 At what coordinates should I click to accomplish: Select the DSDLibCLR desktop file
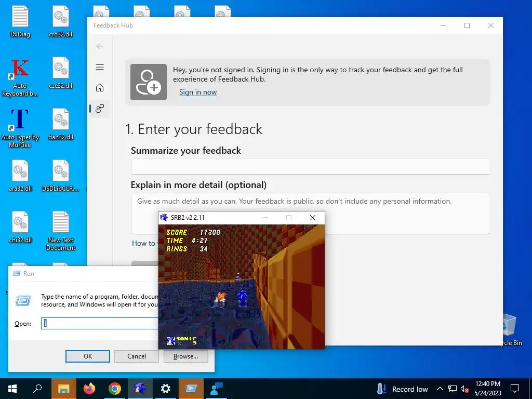pyautogui.click(x=60, y=176)
